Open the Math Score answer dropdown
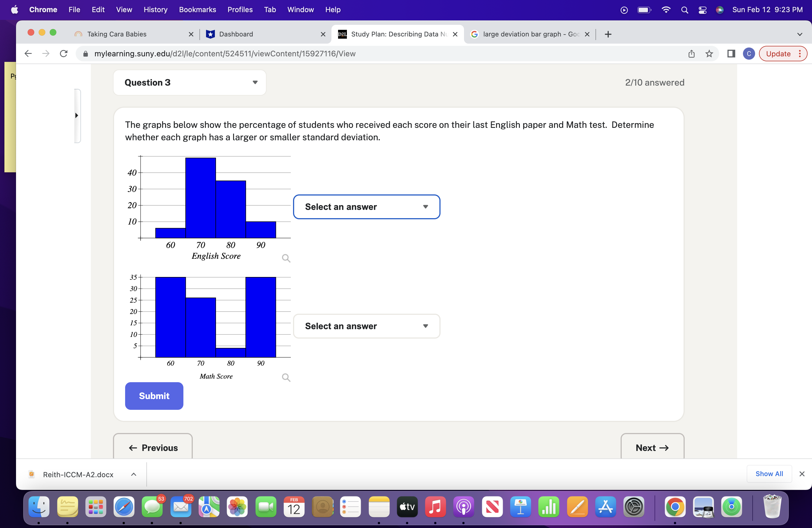Viewport: 812px width, 528px height. (367, 326)
